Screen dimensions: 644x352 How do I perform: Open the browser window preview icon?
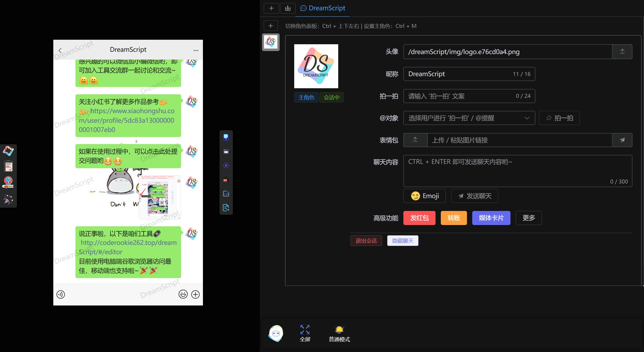[226, 151]
